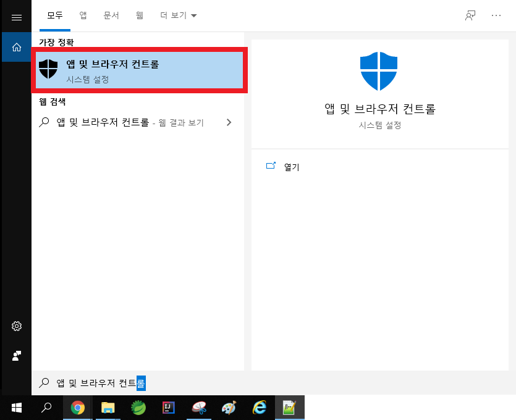This screenshot has width=516, height=420.
Task: Click the feedback person icon at top right
Action: click(x=470, y=15)
